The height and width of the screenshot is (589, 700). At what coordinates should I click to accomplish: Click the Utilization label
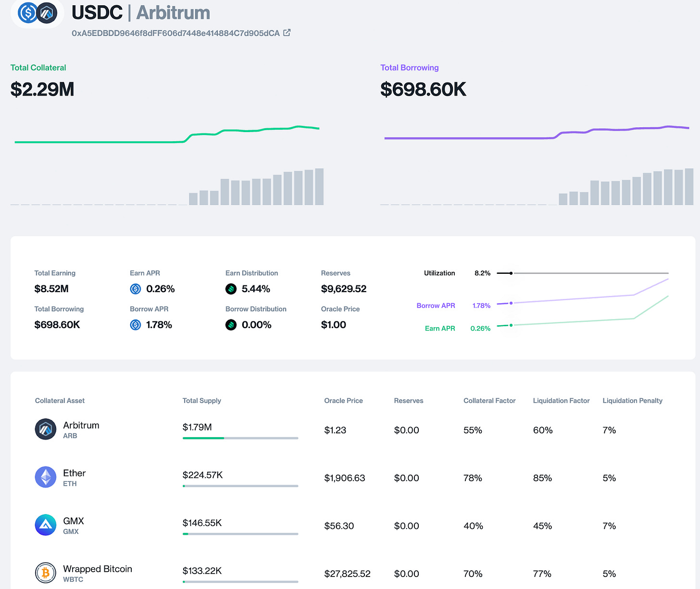coord(439,273)
